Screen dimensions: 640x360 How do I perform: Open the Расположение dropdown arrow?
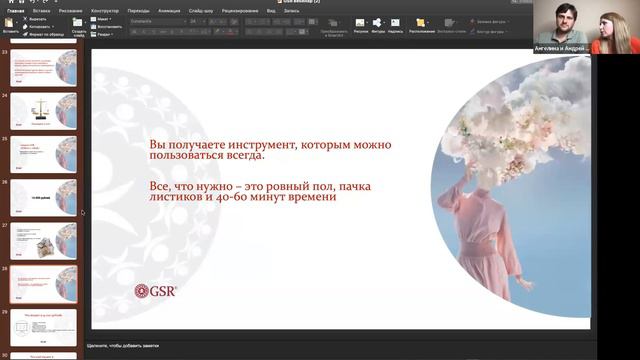428,23
